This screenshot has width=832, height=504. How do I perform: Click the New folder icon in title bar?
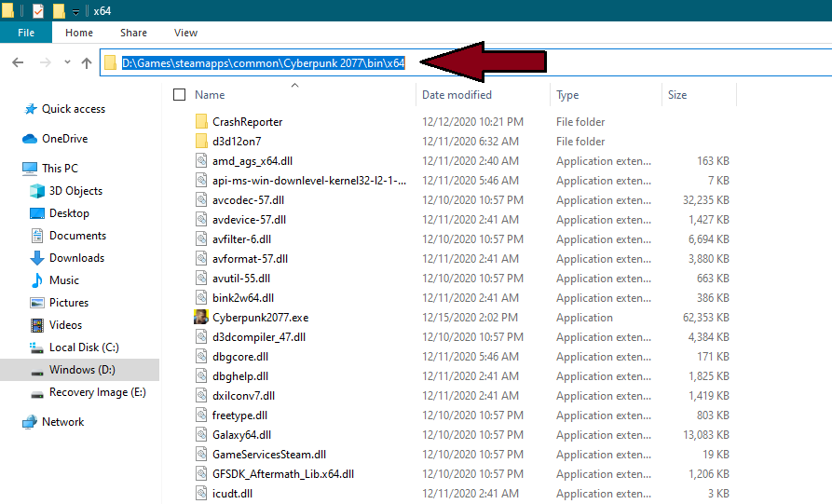(x=59, y=10)
